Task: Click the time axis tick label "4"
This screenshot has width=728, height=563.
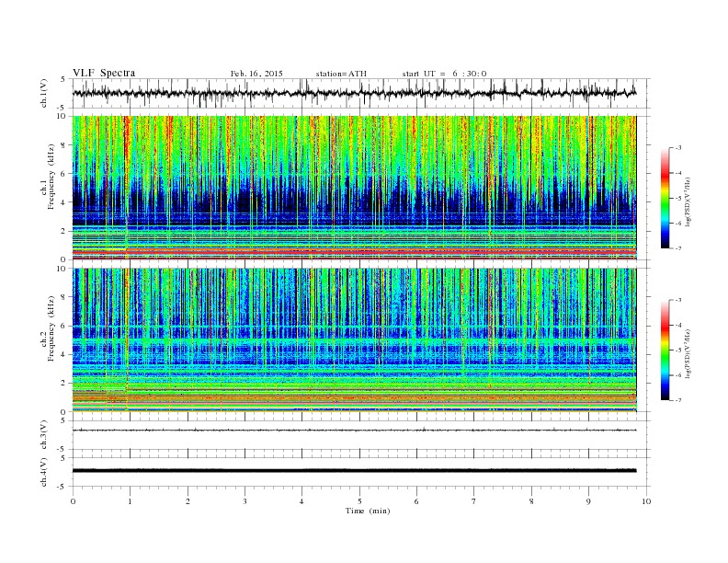Action: click(301, 501)
